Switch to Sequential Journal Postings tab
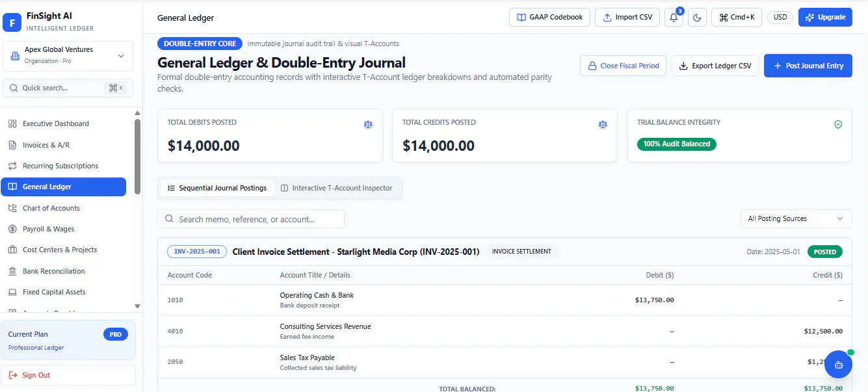This screenshot has height=392, width=868. pyautogui.click(x=217, y=188)
